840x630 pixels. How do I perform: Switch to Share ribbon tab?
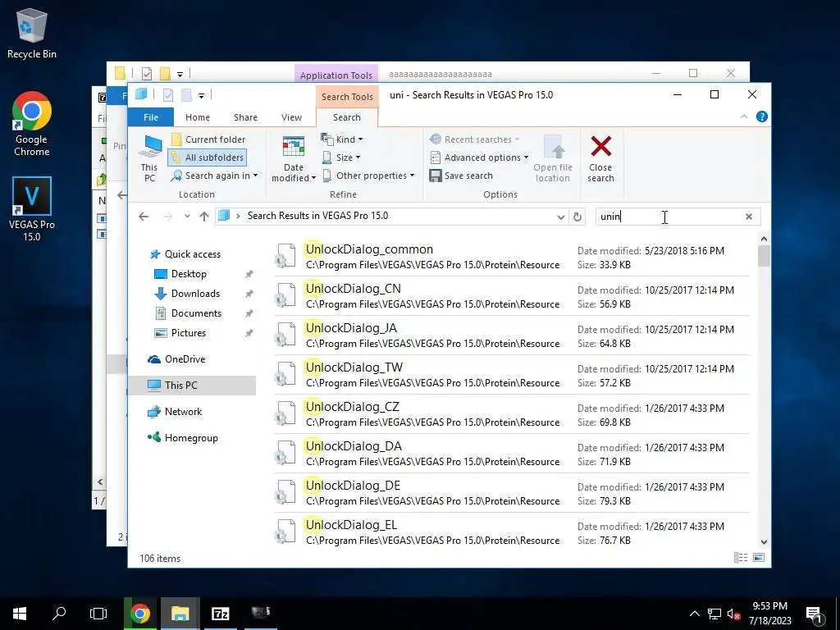tap(245, 117)
